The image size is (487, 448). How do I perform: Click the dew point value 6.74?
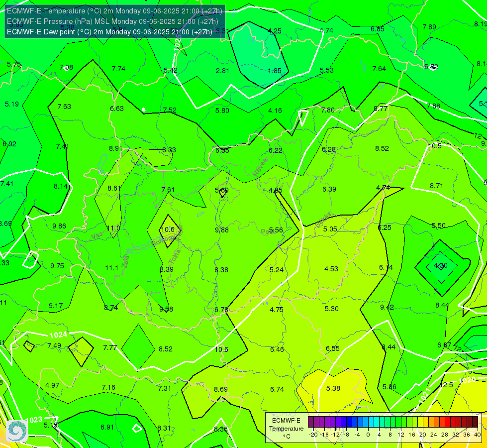click(277, 389)
